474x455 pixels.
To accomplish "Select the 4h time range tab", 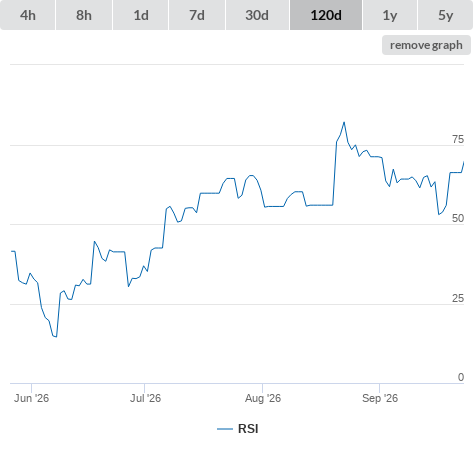I will pyautogui.click(x=28, y=15).
